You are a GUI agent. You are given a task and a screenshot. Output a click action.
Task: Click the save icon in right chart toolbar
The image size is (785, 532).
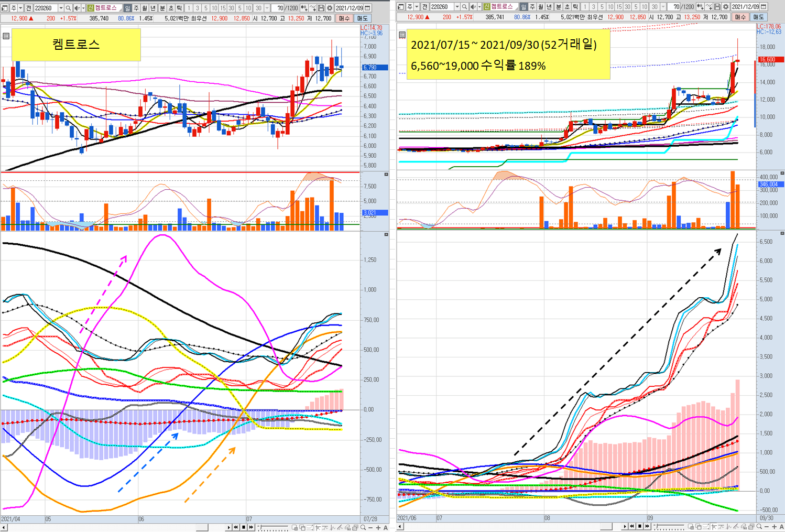click(x=717, y=7)
